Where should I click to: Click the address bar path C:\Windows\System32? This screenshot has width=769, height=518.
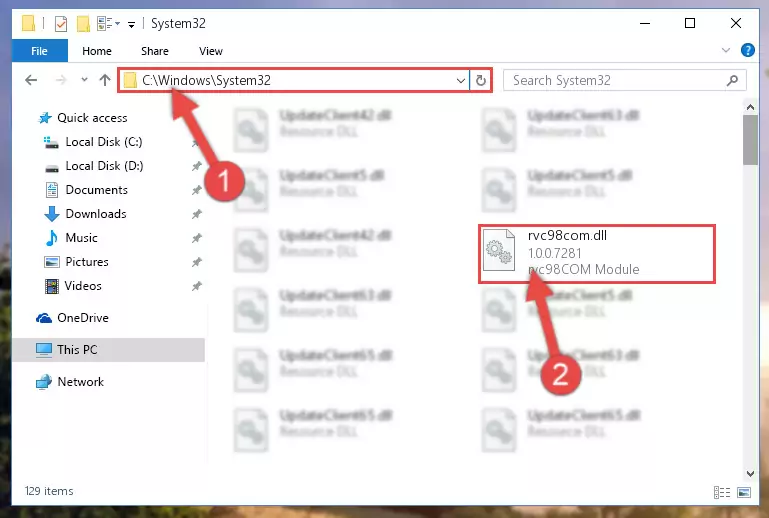(206, 80)
